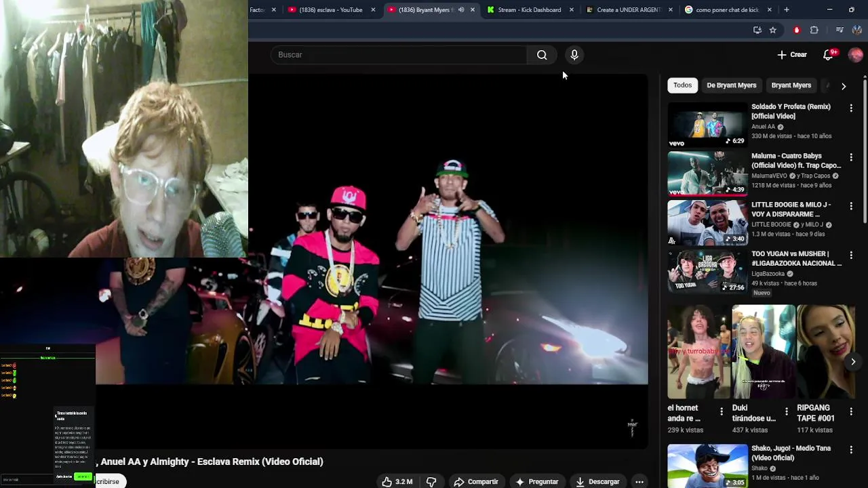Open media control icon in browser toolbar
This screenshot has height=488, width=868.
point(840,30)
